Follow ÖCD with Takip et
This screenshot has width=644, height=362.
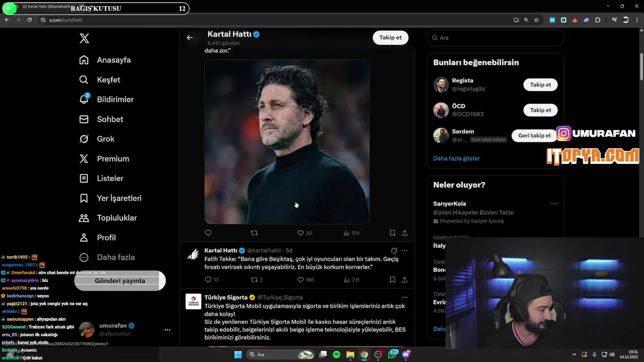tap(540, 110)
